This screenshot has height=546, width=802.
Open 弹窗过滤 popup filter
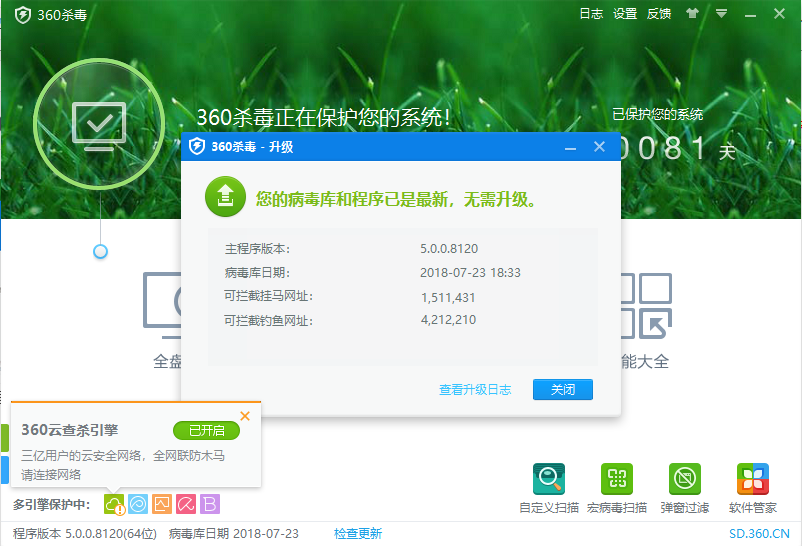pyautogui.click(x=685, y=488)
